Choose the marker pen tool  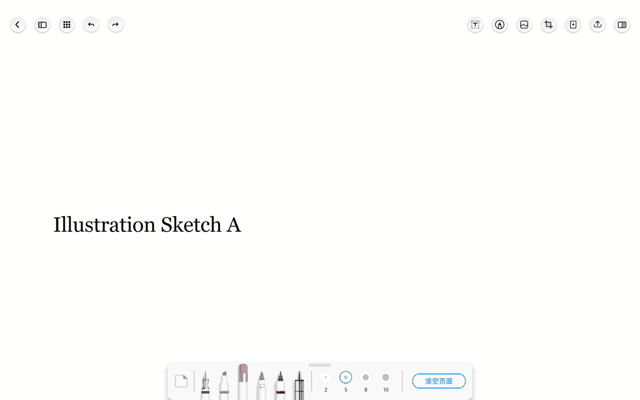coord(224,385)
